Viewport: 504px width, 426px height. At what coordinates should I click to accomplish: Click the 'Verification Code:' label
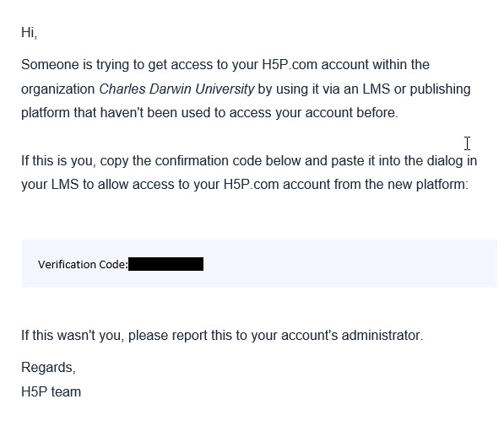[x=83, y=264]
